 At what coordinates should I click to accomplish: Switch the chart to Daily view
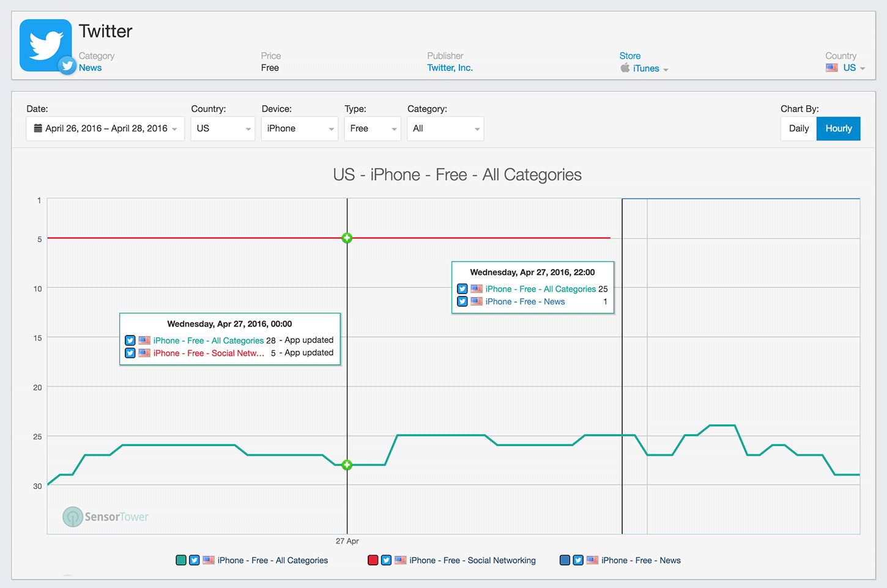tap(799, 128)
